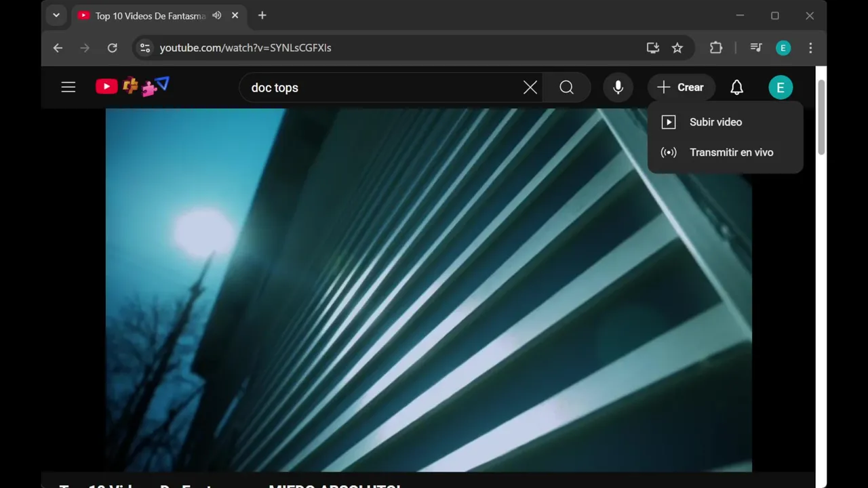Viewport: 868px width, 488px height.
Task: Reload the page
Action: click(x=113, y=48)
